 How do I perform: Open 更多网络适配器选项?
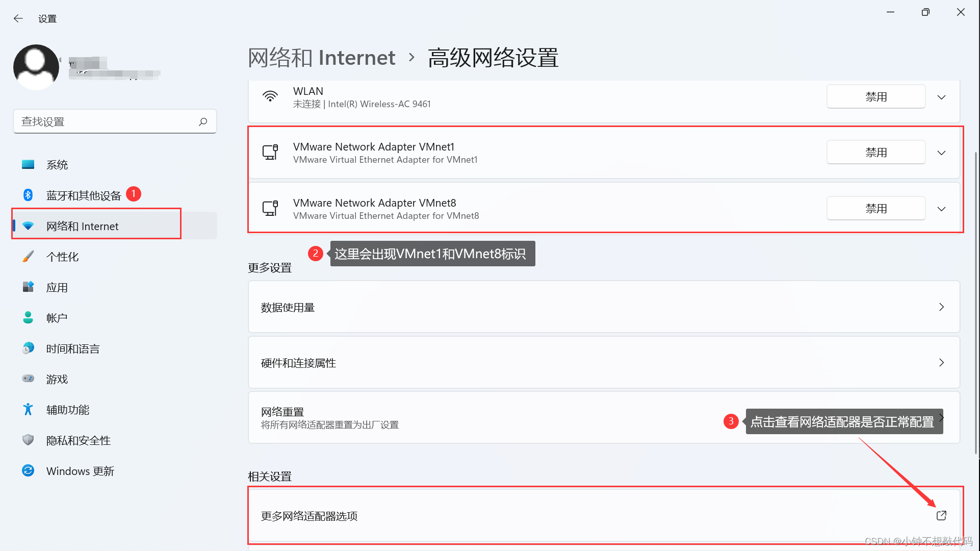(x=604, y=515)
